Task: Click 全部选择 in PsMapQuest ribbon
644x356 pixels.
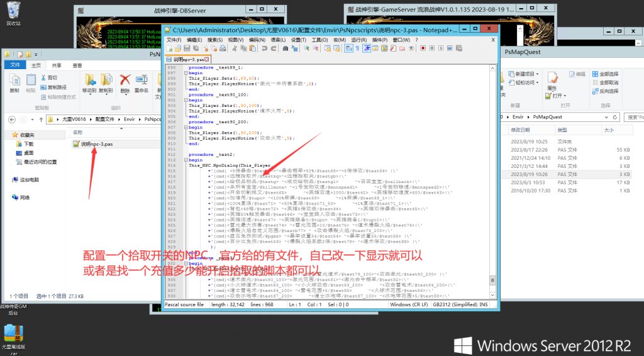Action: tap(606, 74)
